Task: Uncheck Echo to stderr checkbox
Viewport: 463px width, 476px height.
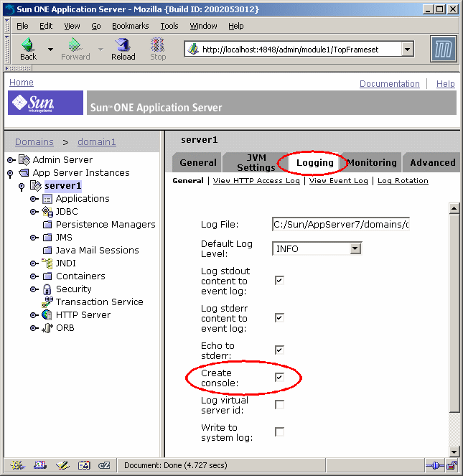Action: coord(279,350)
